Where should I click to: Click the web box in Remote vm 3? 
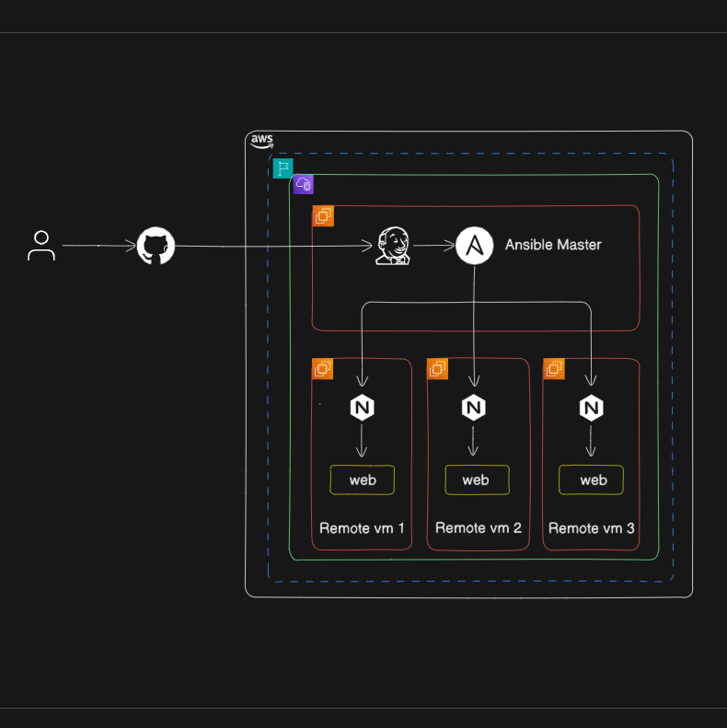click(592, 480)
